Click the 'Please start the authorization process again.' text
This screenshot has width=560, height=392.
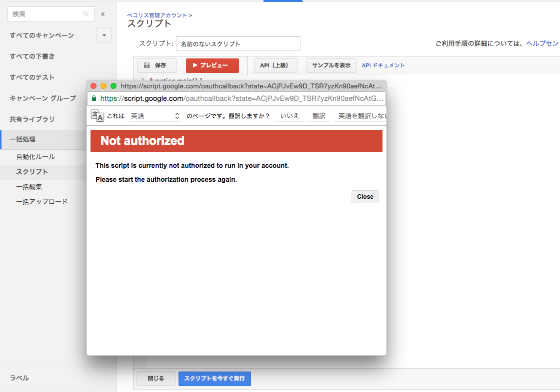166,179
